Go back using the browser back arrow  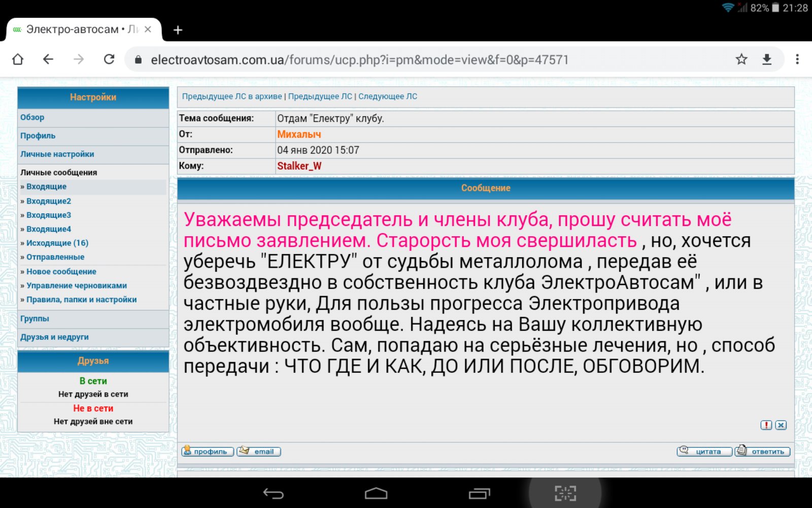click(x=48, y=59)
